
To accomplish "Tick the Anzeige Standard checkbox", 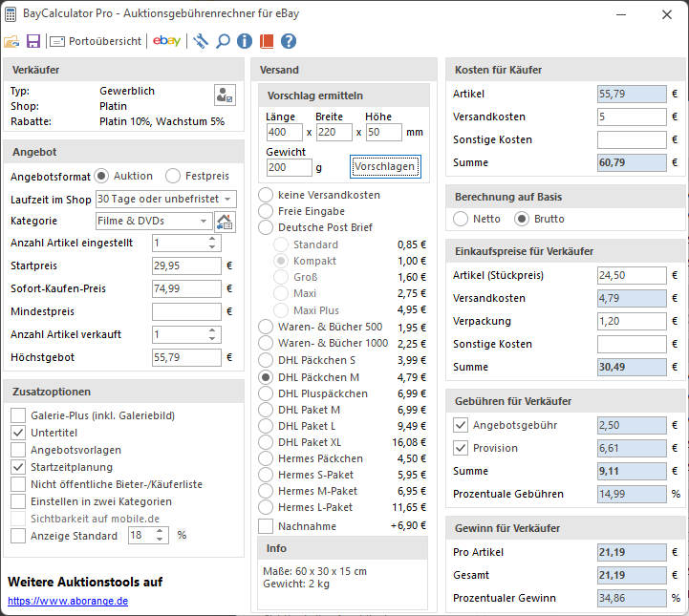I will [18, 536].
